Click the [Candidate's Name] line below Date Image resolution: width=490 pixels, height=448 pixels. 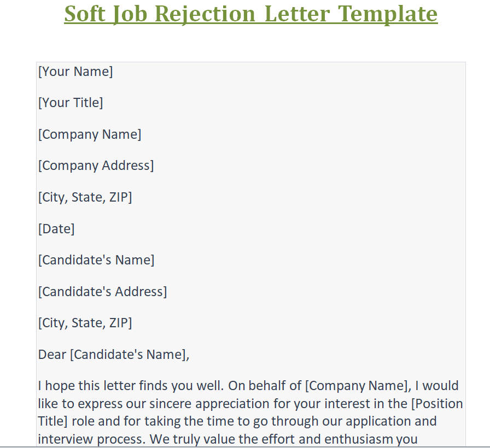point(96,260)
